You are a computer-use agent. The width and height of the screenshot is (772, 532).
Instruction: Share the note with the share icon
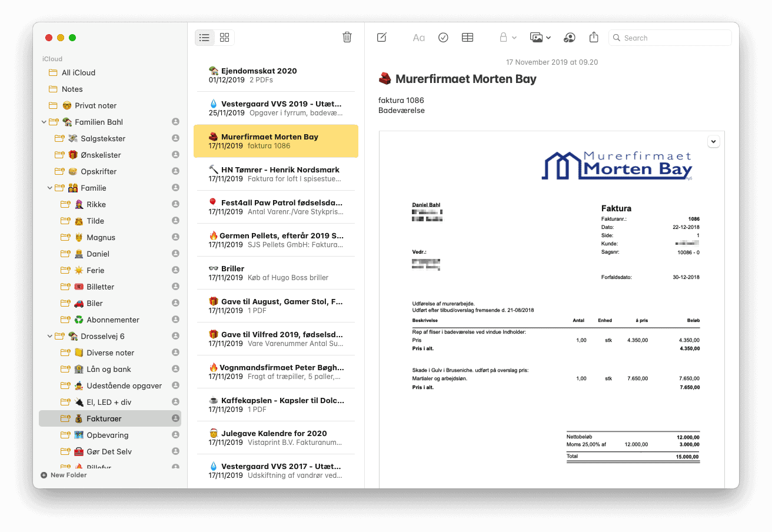(594, 37)
